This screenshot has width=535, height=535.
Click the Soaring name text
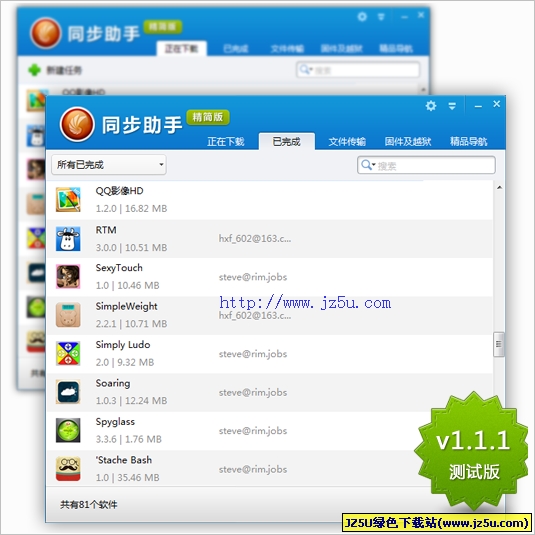[x=113, y=383]
